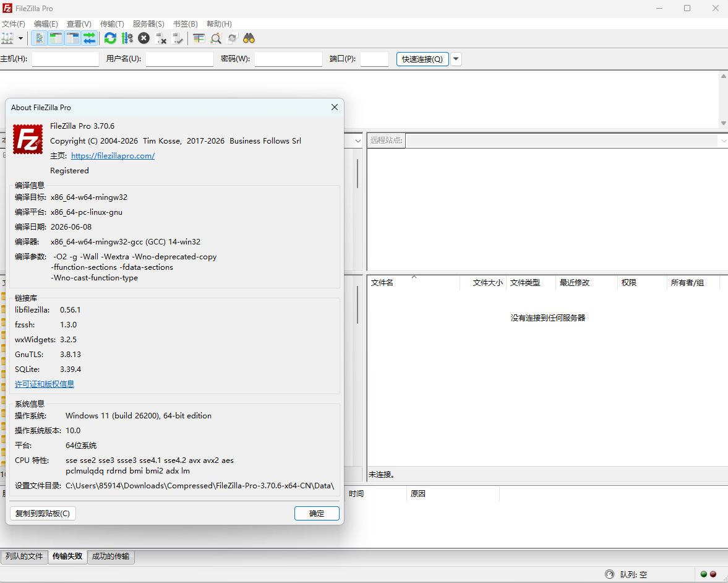Open the 帮助(H) menu

tap(219, 24)
